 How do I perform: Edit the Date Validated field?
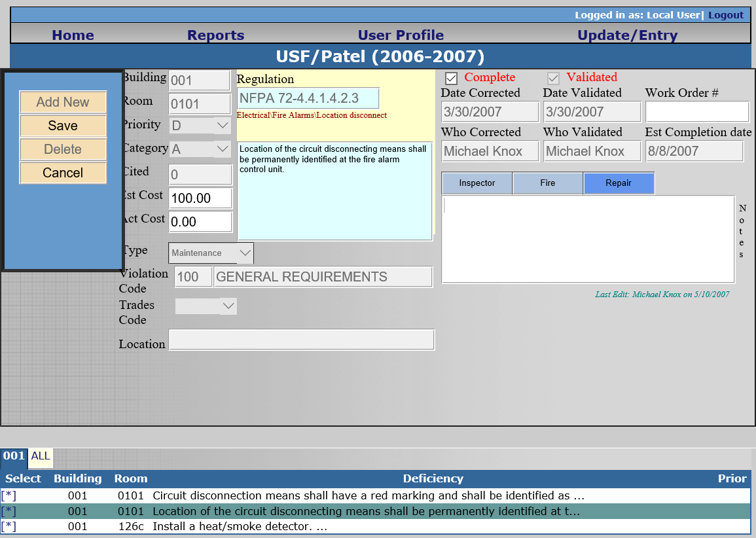tap(592, 112)
